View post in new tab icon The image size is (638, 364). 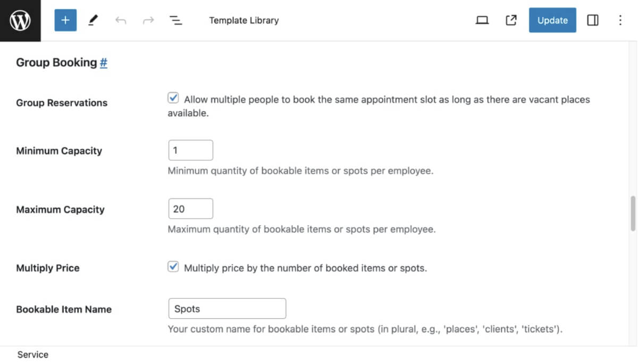click(511, 20)
